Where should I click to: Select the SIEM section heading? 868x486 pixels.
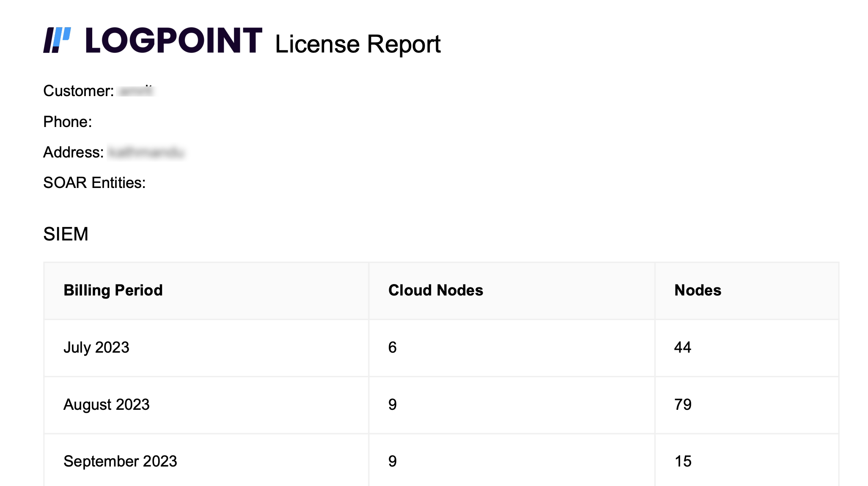coord(66,234)
